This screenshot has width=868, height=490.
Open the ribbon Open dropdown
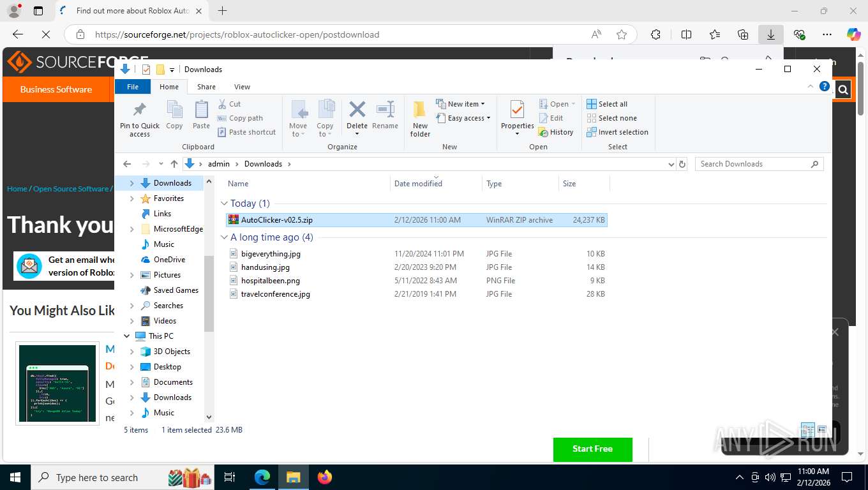coord(557,104)
